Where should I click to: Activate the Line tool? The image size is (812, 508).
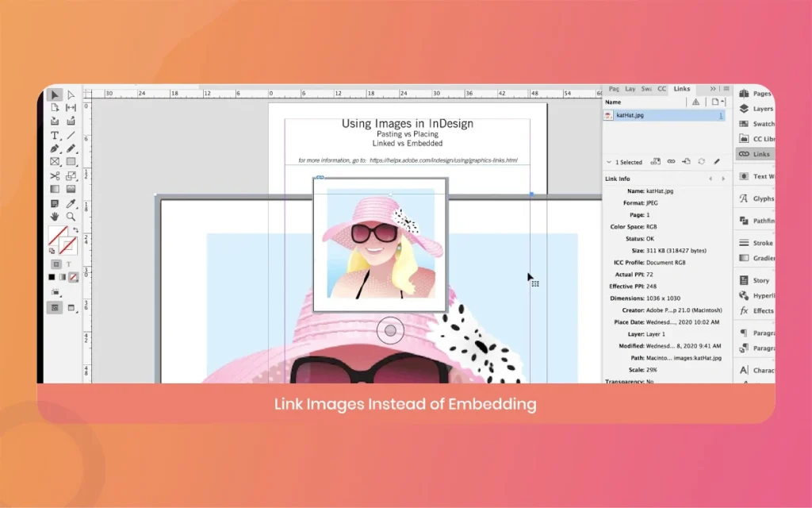(71, 135)
